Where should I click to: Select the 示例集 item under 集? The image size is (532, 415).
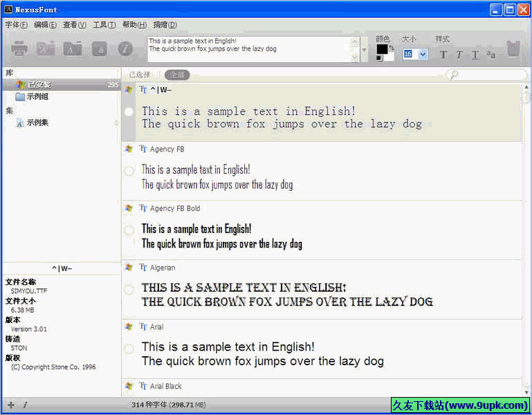(37, 122)
